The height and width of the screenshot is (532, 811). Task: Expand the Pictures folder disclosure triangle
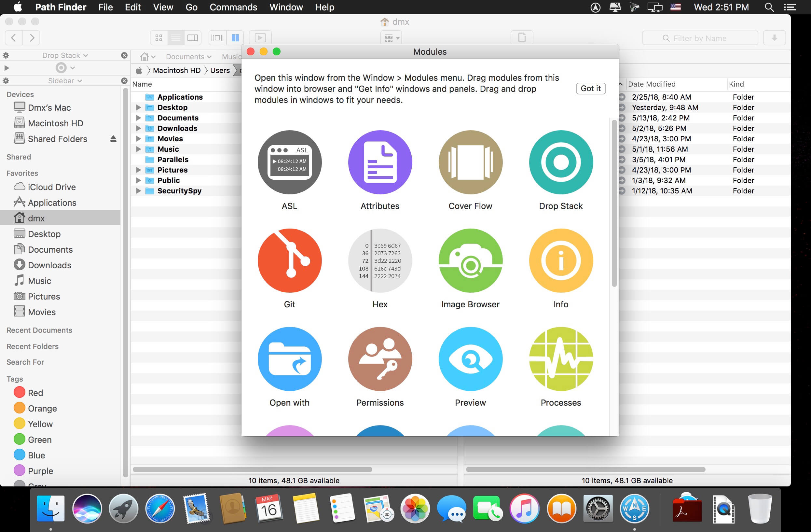138,170
